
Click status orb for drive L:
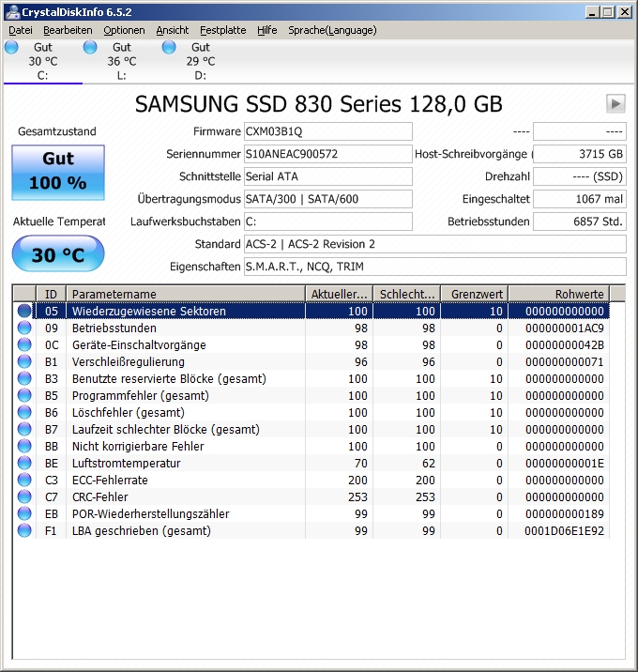[90, 47]
